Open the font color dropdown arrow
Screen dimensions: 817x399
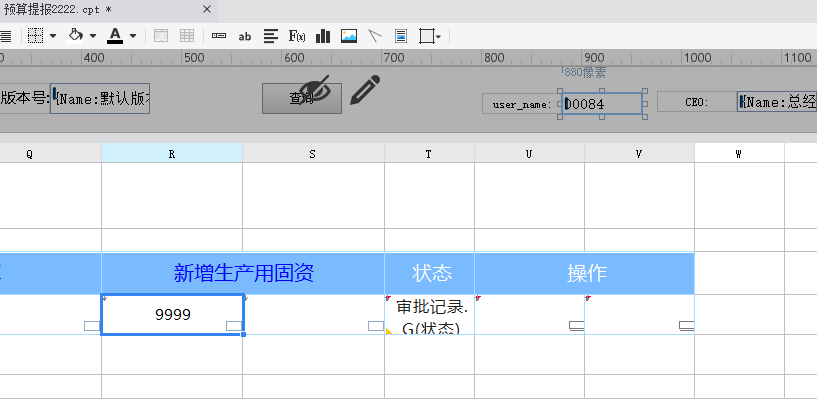[x=132, y=36]
